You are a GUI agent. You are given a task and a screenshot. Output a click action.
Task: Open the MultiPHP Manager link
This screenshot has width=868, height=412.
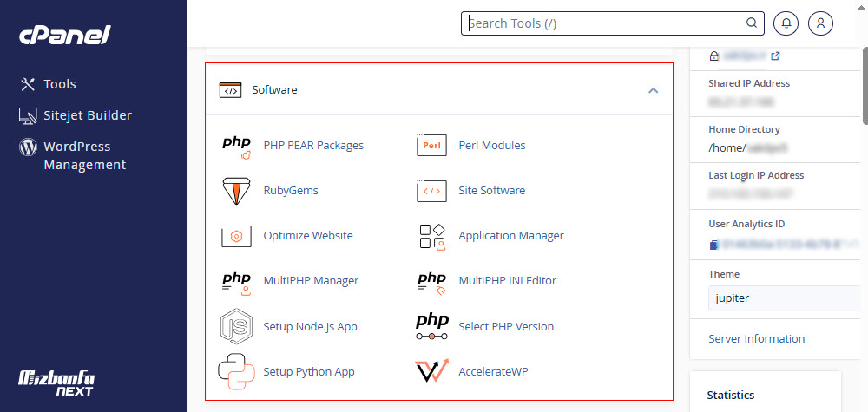(x=311, y=281)
